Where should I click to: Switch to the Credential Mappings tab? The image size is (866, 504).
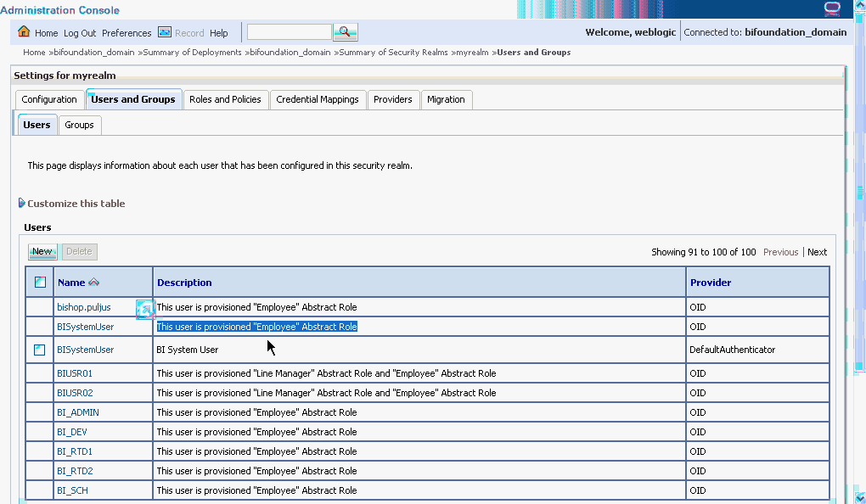(318, 99)
